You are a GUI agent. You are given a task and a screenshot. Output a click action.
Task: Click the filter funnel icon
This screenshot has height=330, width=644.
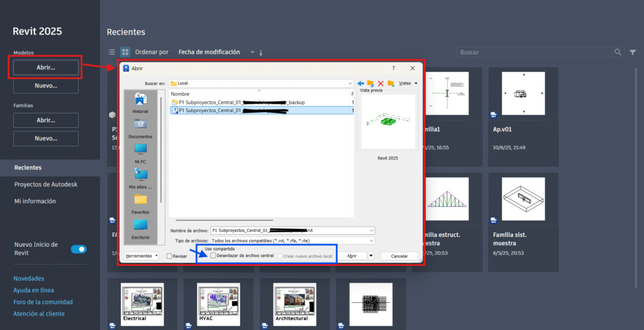[x=633, y=52]
